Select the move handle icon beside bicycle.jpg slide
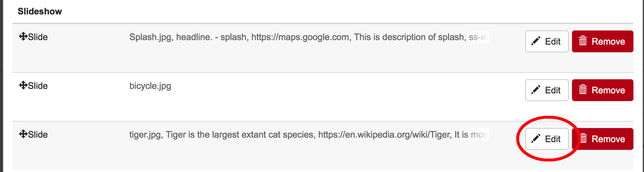Viewport: 644px width, 172px height. coord(23,85)
